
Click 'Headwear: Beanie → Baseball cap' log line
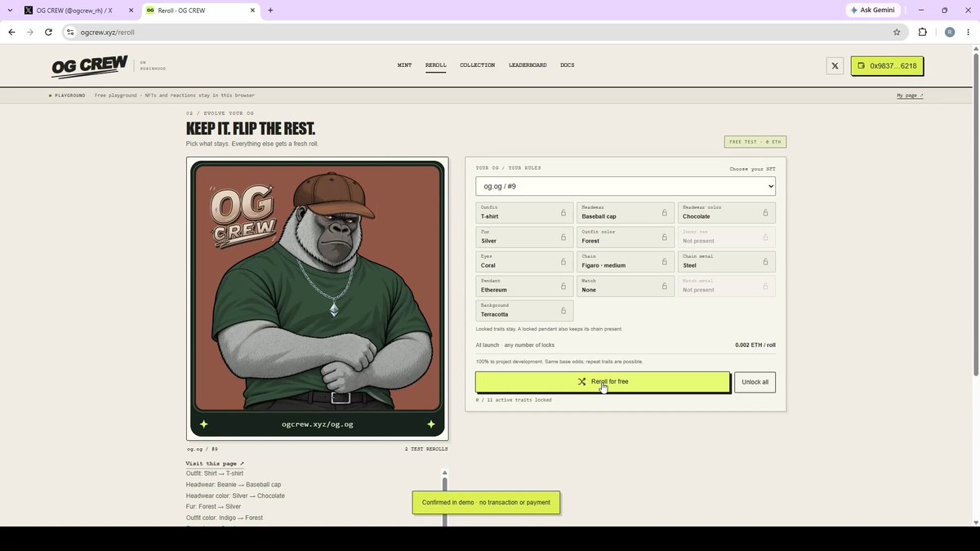(x=234, y=485)
